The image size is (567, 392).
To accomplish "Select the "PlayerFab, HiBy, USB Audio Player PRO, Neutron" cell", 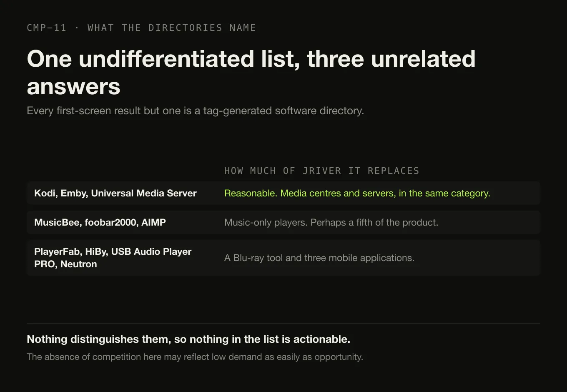I will 113,258.
